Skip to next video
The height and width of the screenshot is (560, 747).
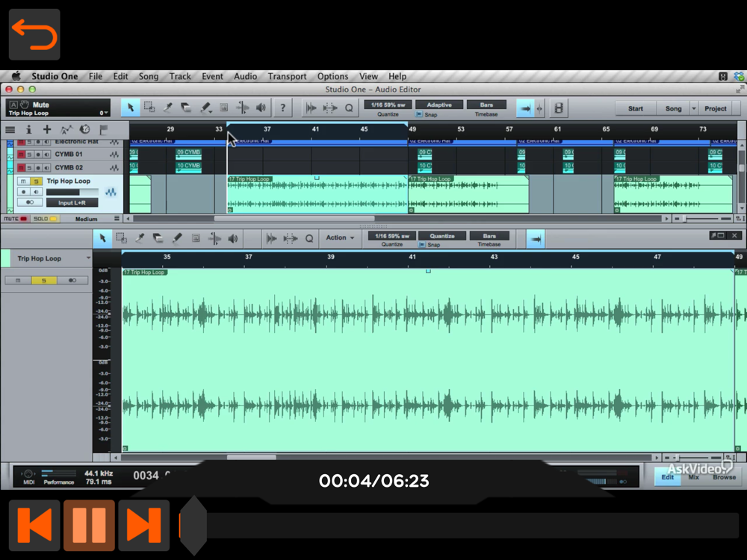click(144, 525)
